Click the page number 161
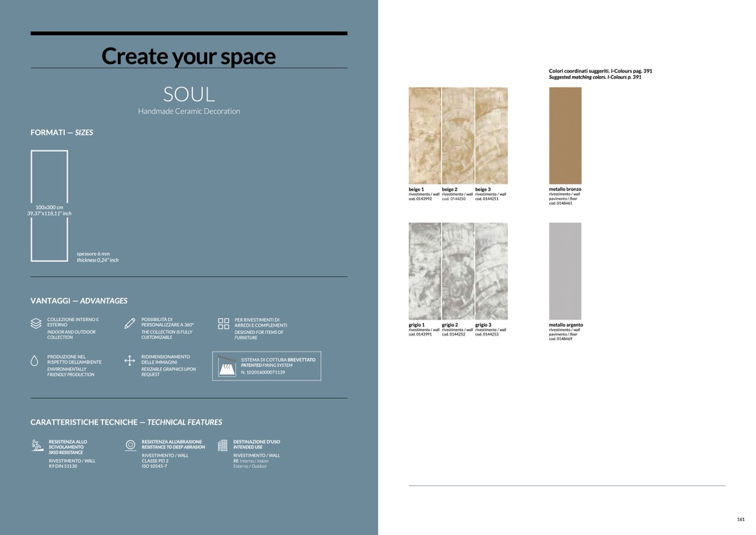The image size is (756, 535). tap(740, 519)
